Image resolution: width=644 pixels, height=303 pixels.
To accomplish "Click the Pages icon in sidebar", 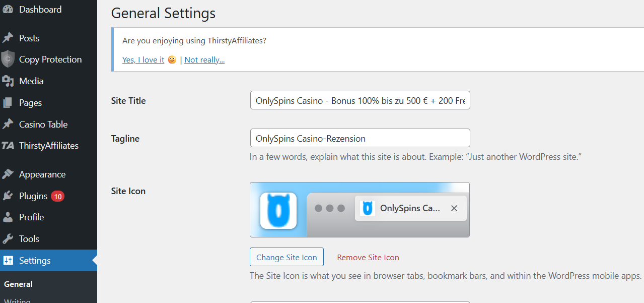I will (x=8, y=103).
